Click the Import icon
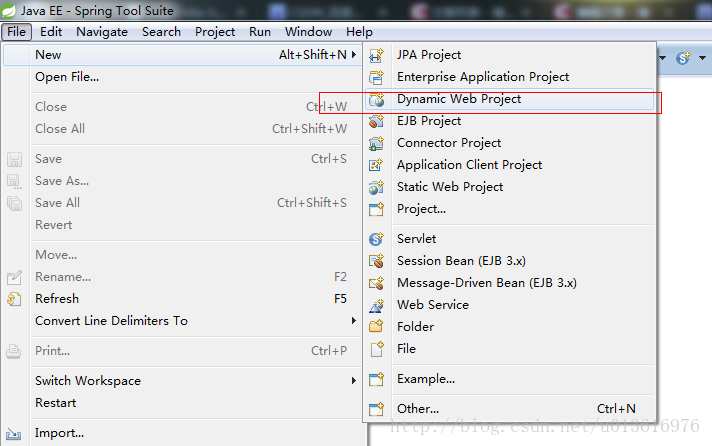The image size is (712, 446). pos(14,434)
